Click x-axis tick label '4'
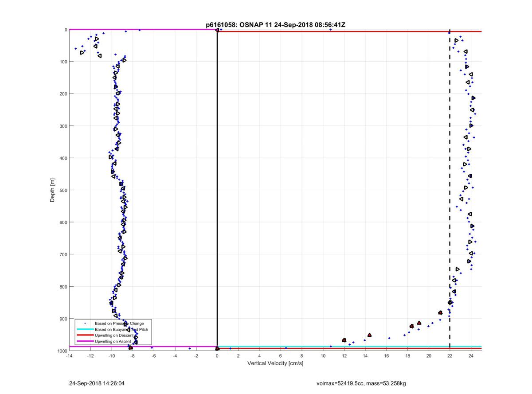Viewport: 532px width, 394px height. [259, 355]
